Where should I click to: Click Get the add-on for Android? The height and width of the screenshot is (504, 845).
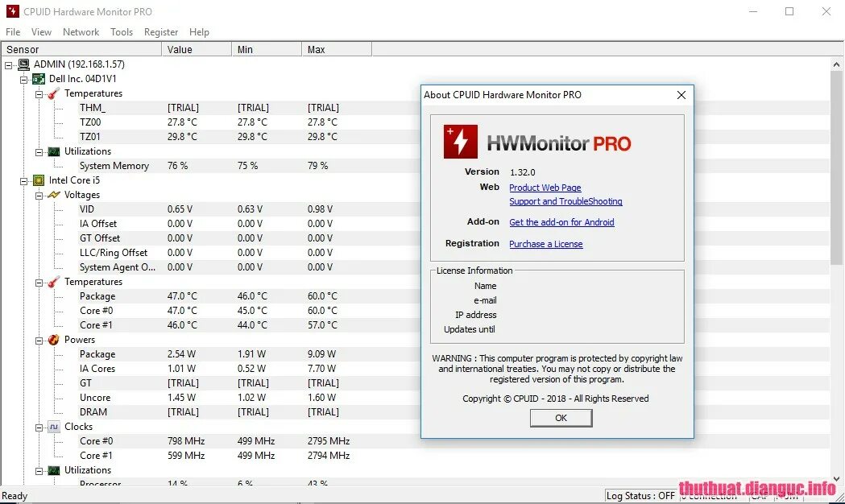pos(561,222)
